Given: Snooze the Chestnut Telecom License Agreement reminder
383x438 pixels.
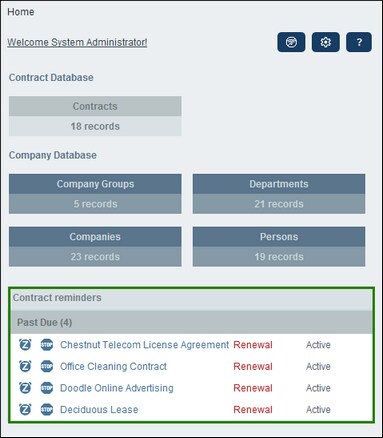Looking at the screenshot, I should point(25,345).
